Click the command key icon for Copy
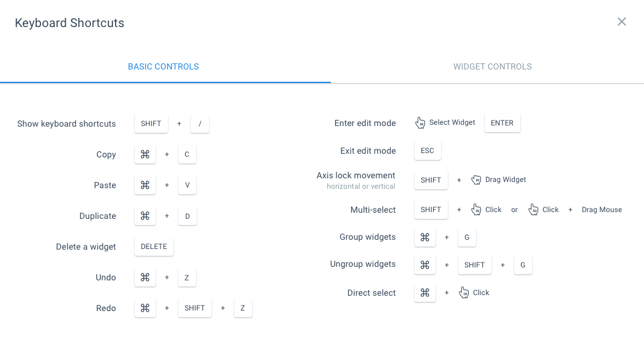The height and width of the screenshot is (340, 644). [145, 154]
